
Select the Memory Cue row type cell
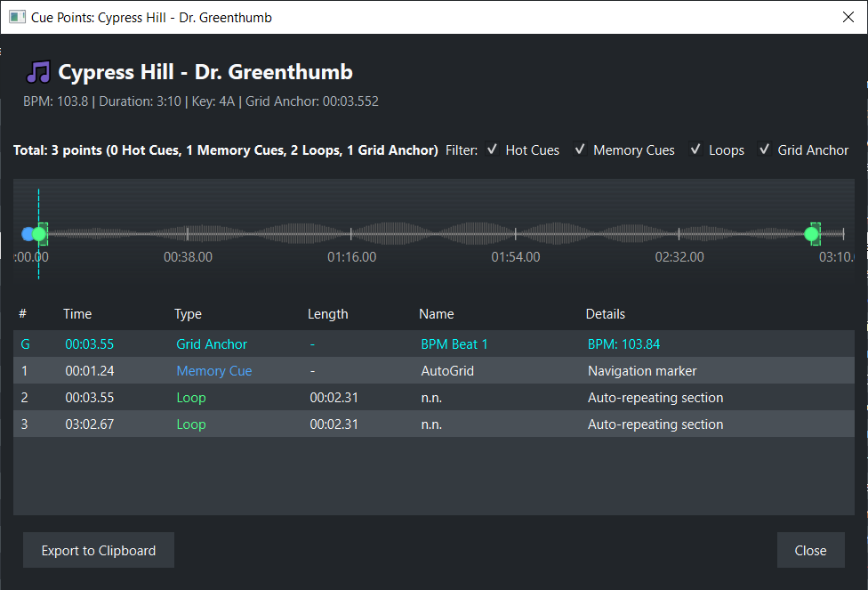pyautogui.click(x=213, y=370)
